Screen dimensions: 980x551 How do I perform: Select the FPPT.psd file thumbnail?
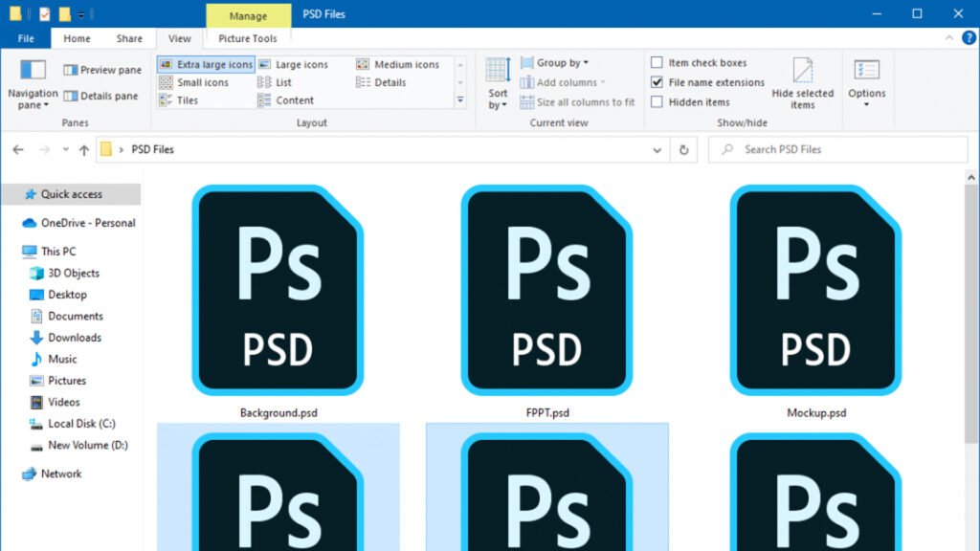coord(546,292)
